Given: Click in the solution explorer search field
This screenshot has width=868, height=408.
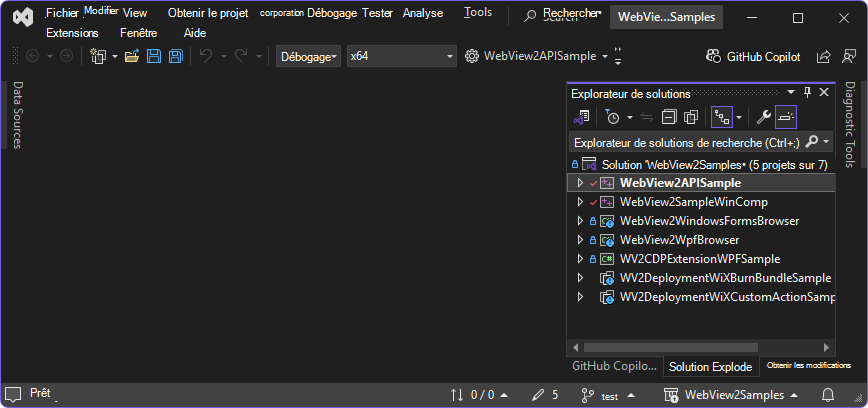Looking at the screenshot, I should tap(686, 142).
